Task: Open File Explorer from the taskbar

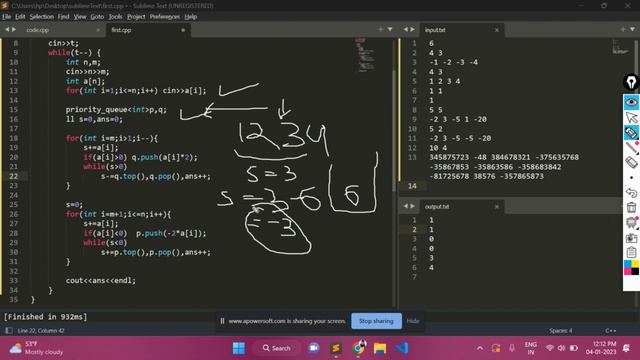Action: 380,348
